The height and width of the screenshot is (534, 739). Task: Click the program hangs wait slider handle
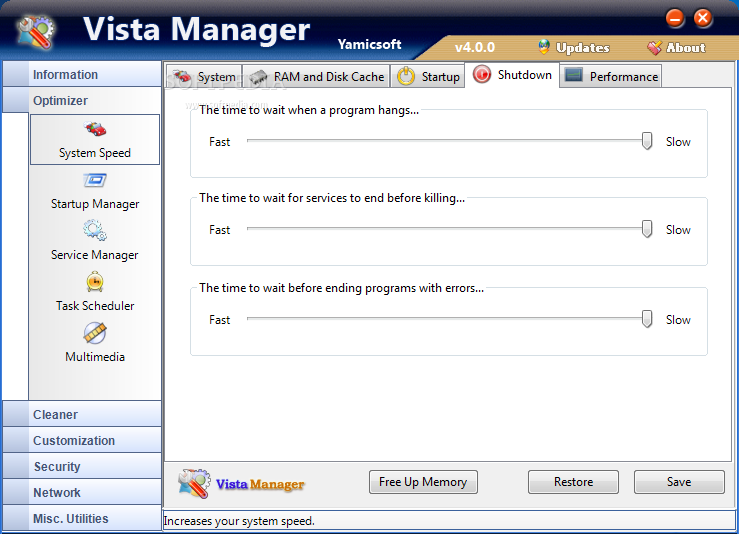pos(647,140)
